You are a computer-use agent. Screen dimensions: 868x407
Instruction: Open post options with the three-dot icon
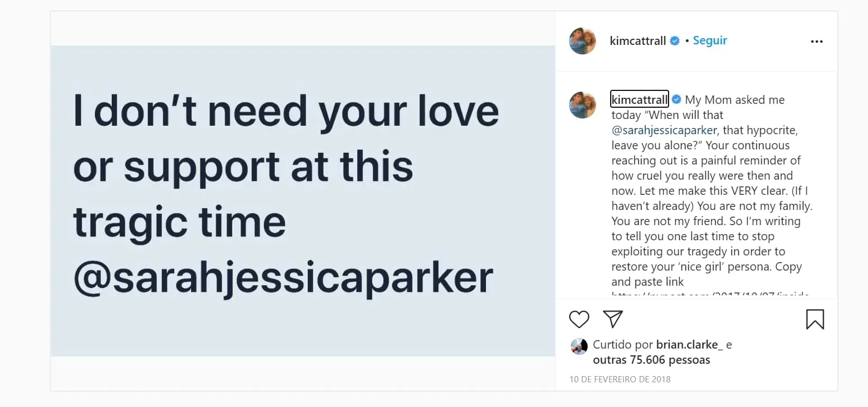(x=817, y=40)
